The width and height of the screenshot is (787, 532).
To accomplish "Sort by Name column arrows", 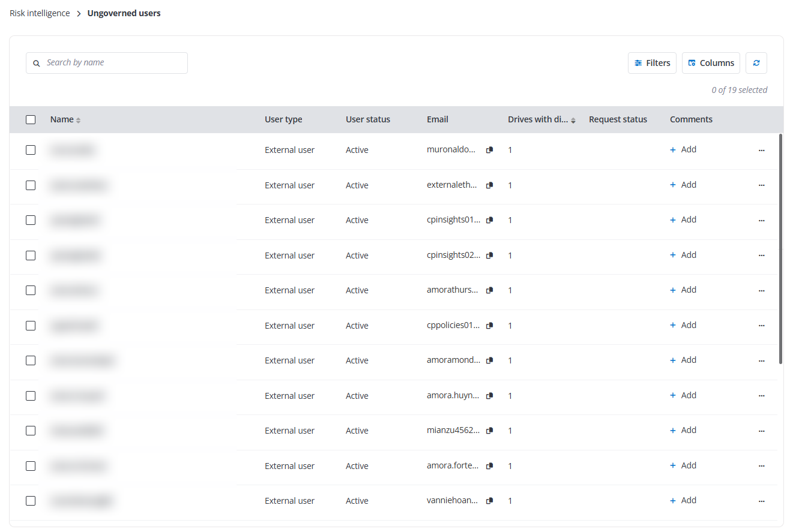I will click(x=78, y=120).
